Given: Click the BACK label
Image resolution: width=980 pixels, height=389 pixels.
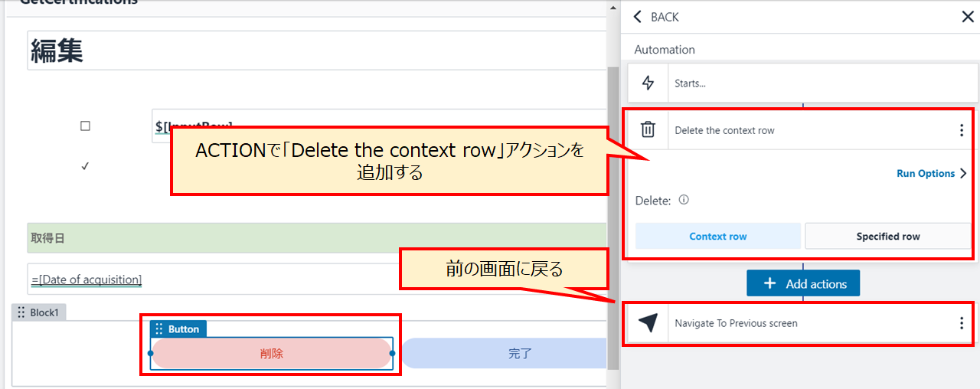Looking at the screenshot, I should tap(665, 17).
